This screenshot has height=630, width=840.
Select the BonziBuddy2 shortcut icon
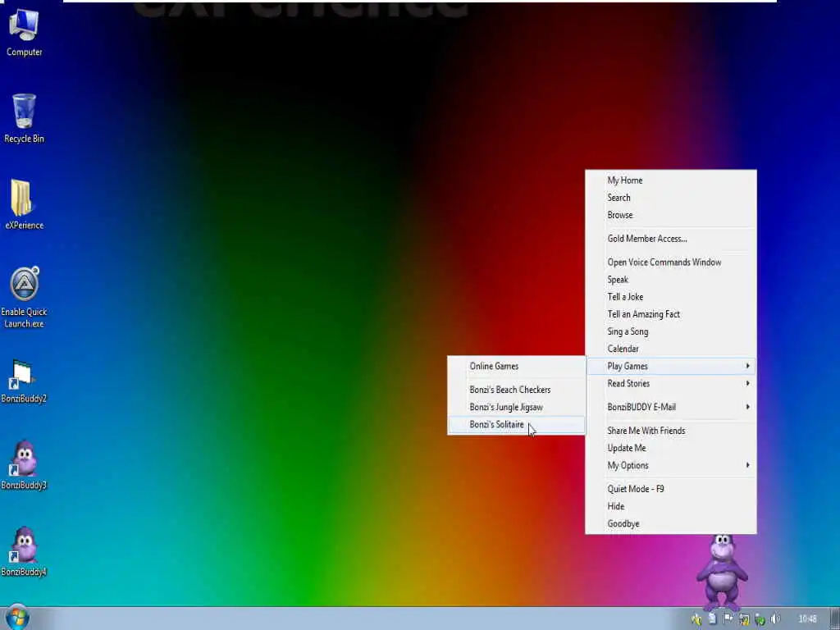point(24,381)
